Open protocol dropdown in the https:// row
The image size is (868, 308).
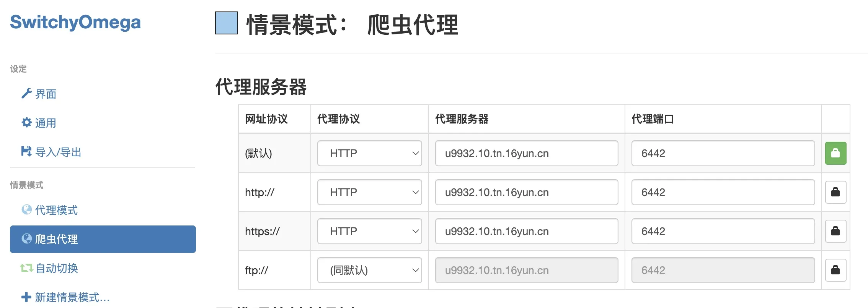point(370,231)
